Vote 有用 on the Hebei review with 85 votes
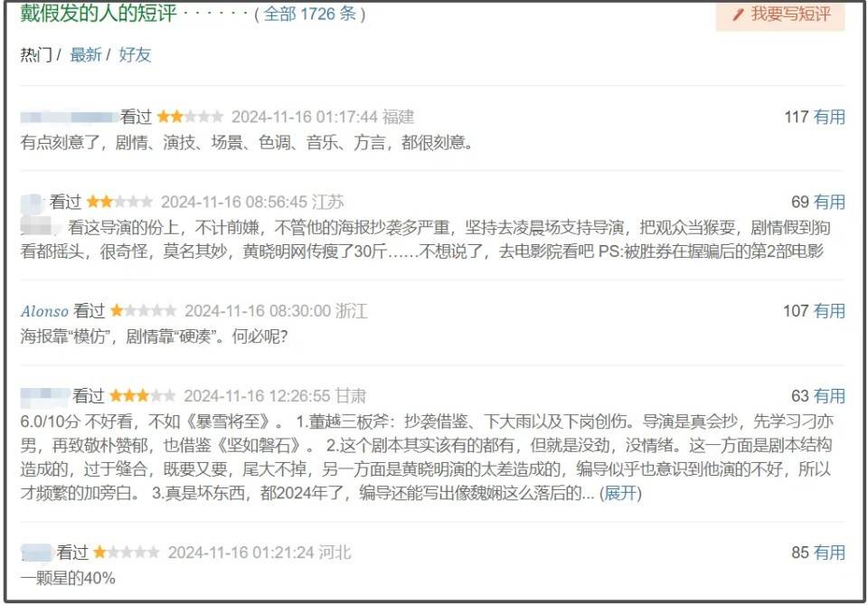The image size is (868, 605). (x=829, y=552)
